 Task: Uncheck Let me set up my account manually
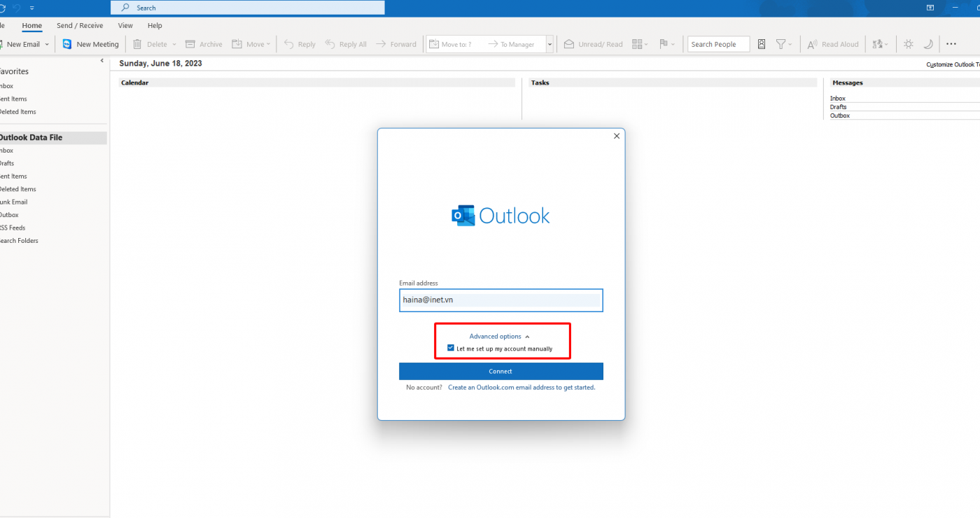[x=451, y=348]
